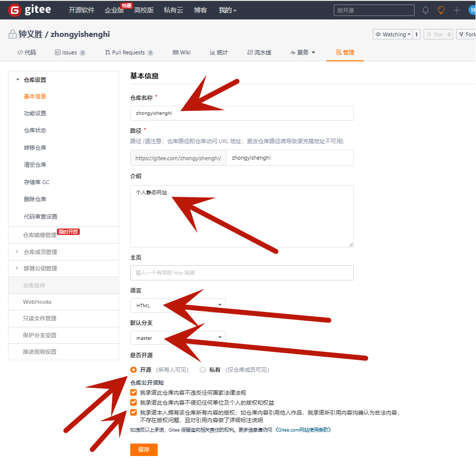Select 存储库 GC in the sidebar
Screen dimensions: 476x464
[36, 182]
